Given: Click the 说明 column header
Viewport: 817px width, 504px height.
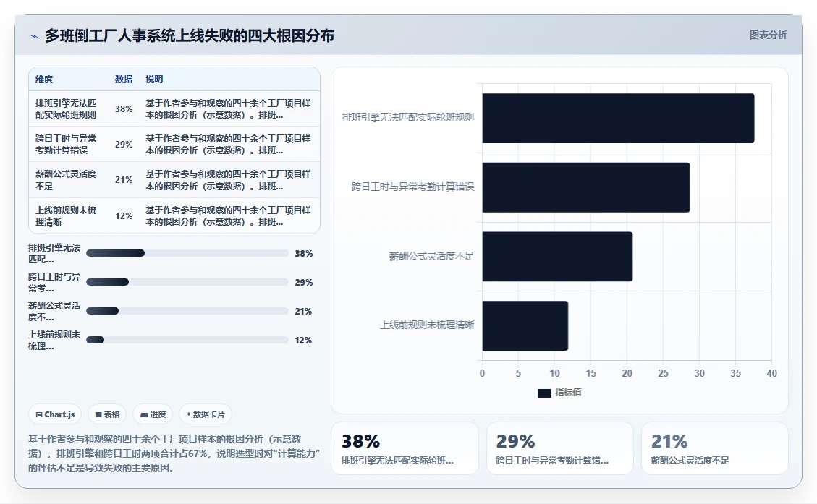Looking at the screenshot, I should tap(154, 79).
